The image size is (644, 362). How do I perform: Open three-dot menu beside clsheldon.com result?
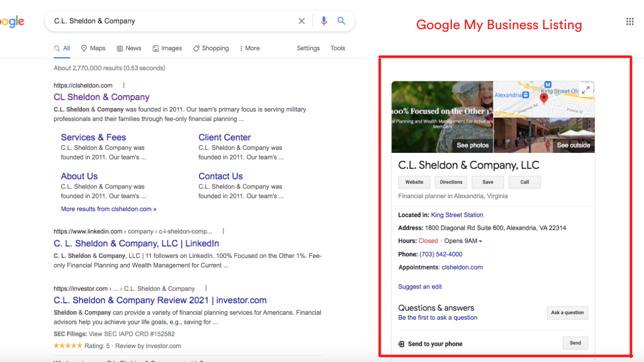[x=124, y=85]
